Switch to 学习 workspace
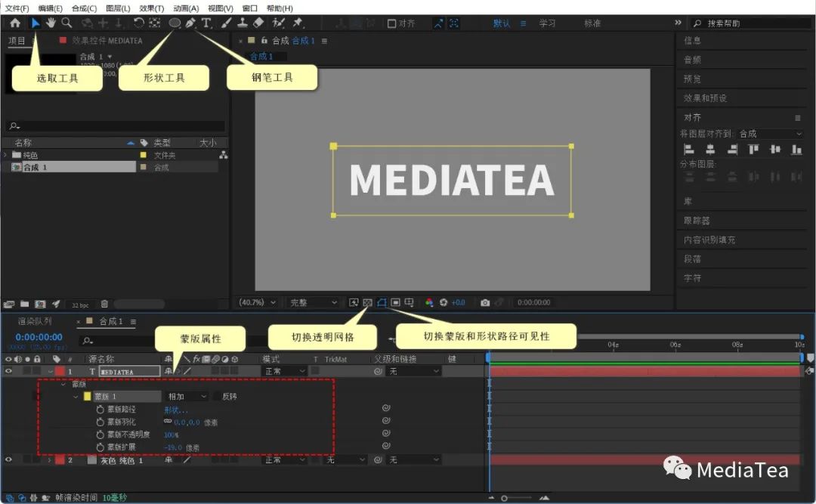This screenshot has width=816, height=504. tap(547, 23)
